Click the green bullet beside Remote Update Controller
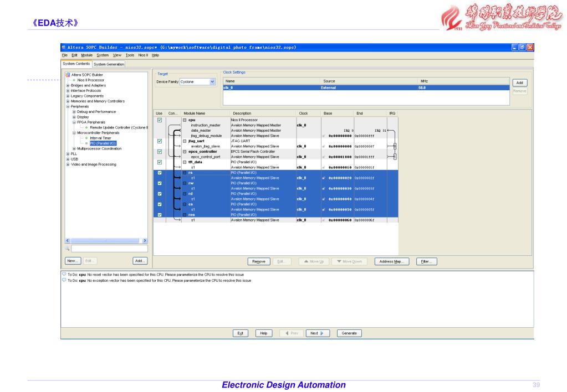The height and width of the screenshot is (392, 567). coord(86,127)
